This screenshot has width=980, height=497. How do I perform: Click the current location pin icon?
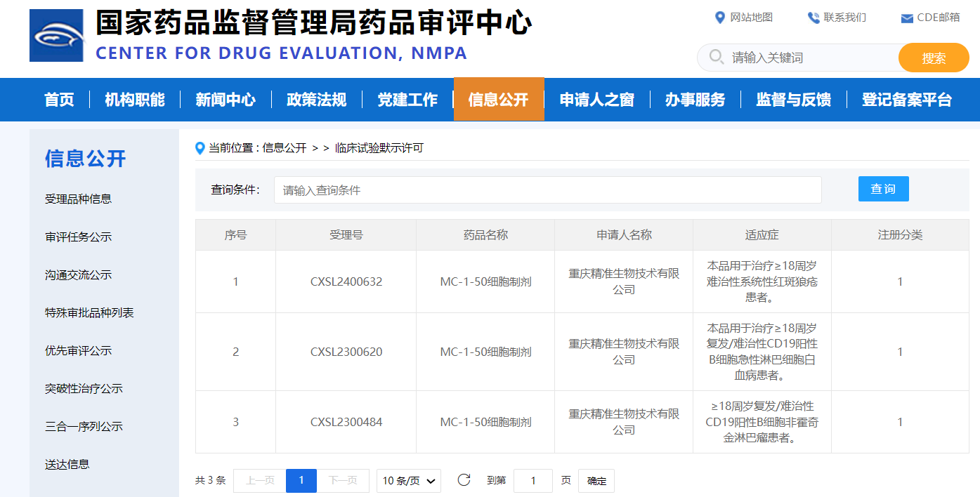coord(200,148)
